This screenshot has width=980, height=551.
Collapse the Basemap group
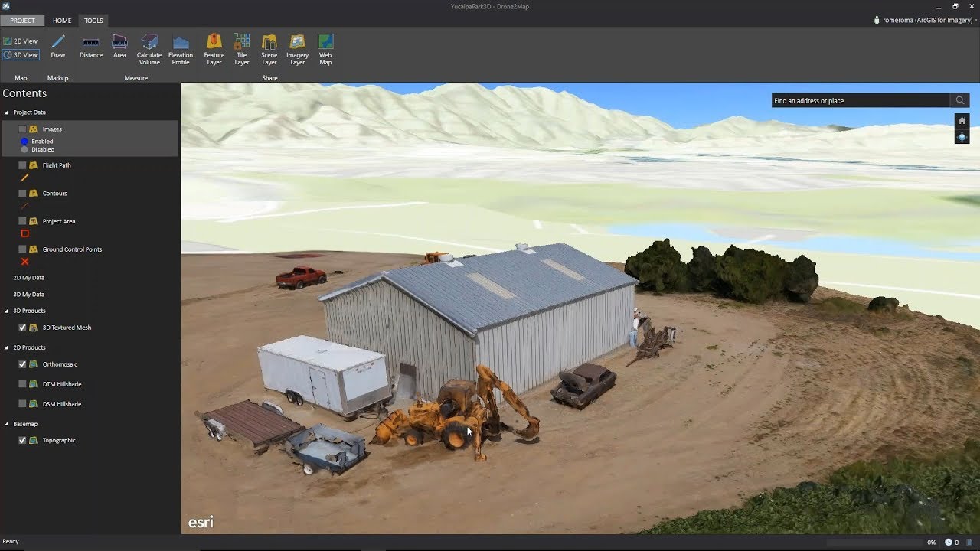coord(6,424)
